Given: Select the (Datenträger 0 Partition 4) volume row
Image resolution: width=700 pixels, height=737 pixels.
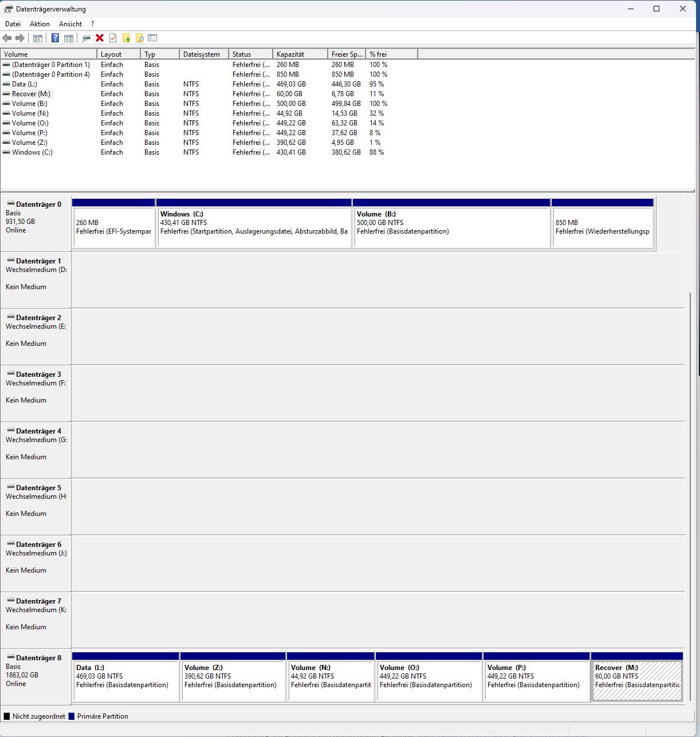Looking at the screenshot, I should pyautogui.click(x=209, y=74).
